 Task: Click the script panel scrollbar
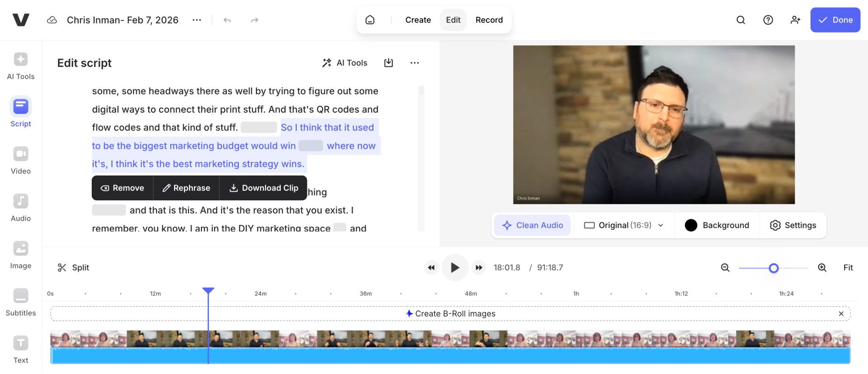[421, 158]
